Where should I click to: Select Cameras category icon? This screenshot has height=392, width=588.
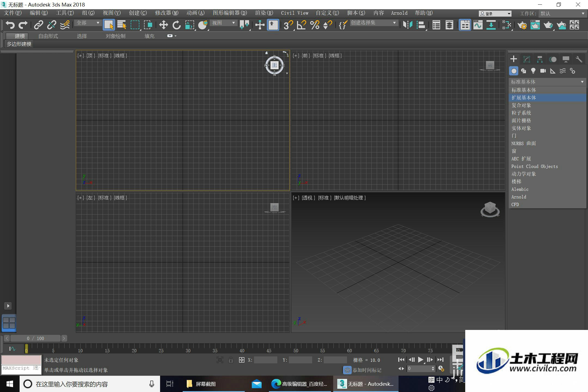pos(543,71)
